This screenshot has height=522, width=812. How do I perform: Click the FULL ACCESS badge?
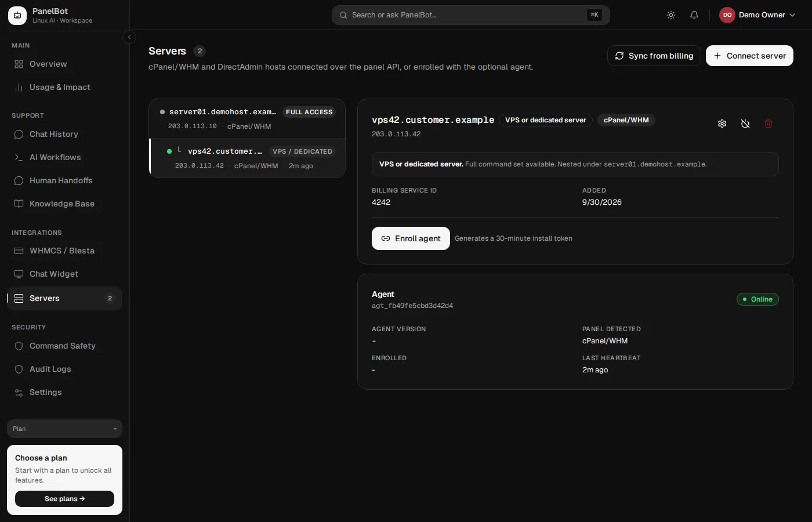click(309, 112)
